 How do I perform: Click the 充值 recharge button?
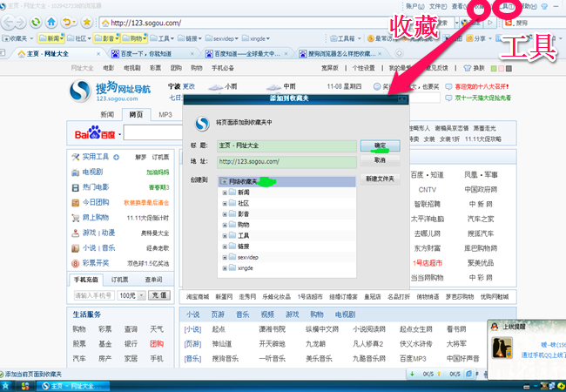(159, 295)
